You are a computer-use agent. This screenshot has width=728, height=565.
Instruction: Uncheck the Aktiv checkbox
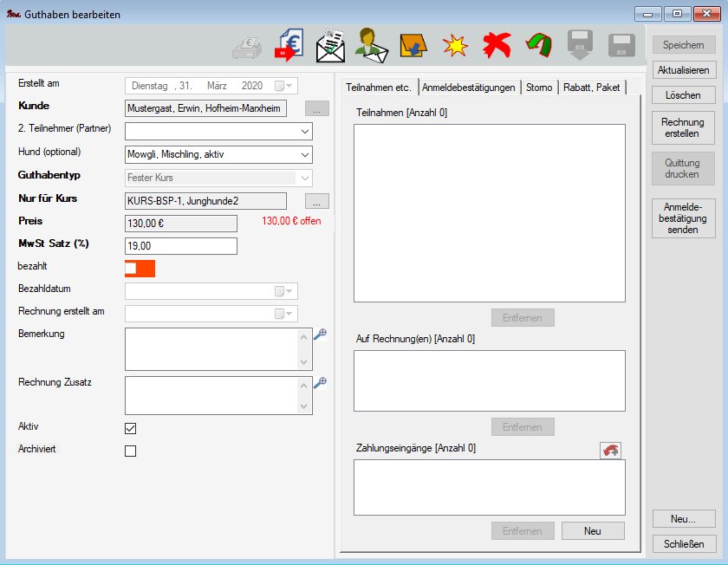pyautogui.click(x=131, y=428)
